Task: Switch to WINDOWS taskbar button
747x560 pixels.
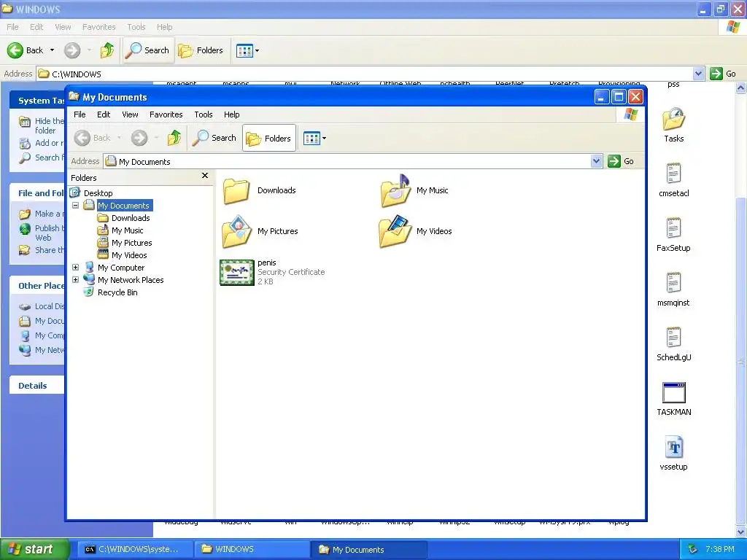Action: (x=251, y=549)
